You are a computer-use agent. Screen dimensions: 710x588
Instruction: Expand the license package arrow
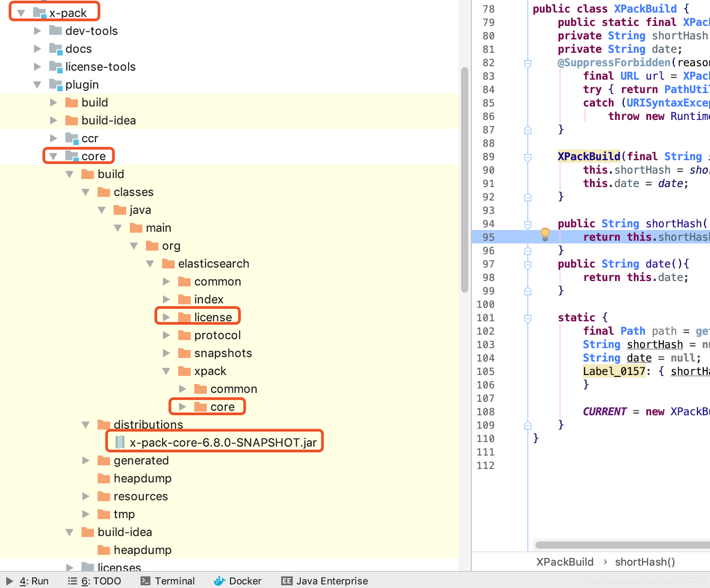[167, 317]
